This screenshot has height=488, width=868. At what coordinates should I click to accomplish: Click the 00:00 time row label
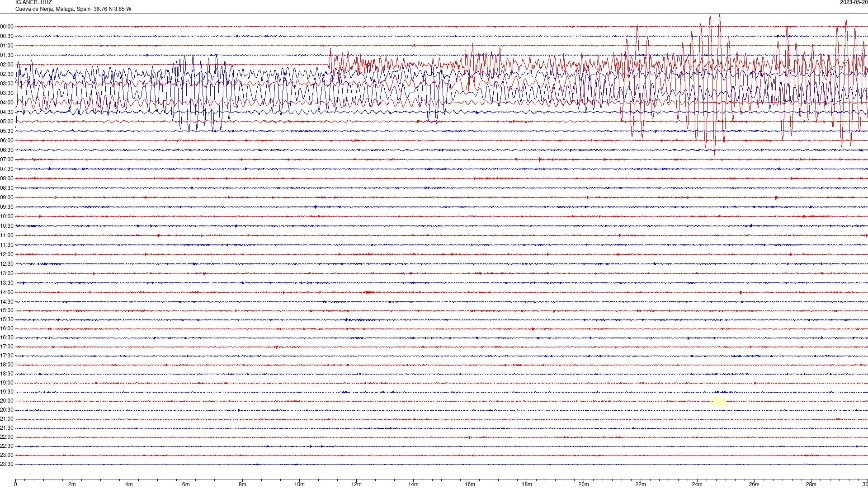click(x=7, y=27)
